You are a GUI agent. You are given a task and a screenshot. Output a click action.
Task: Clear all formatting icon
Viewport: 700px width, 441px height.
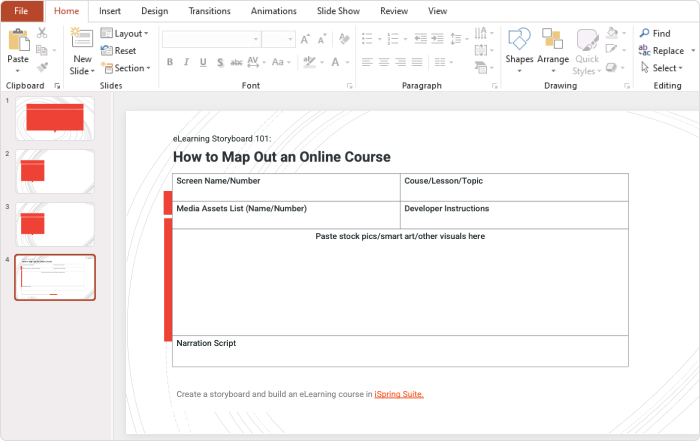pos(344,39)
